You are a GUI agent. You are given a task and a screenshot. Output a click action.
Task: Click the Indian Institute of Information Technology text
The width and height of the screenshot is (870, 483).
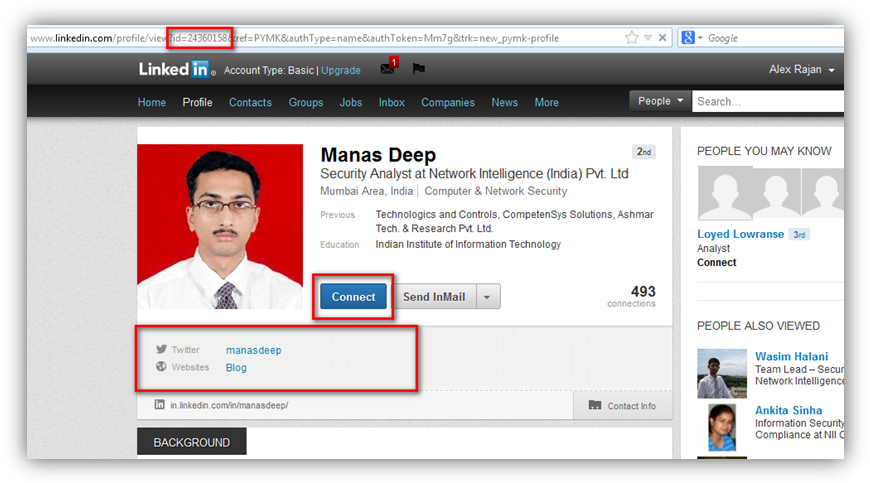[468, 244]
